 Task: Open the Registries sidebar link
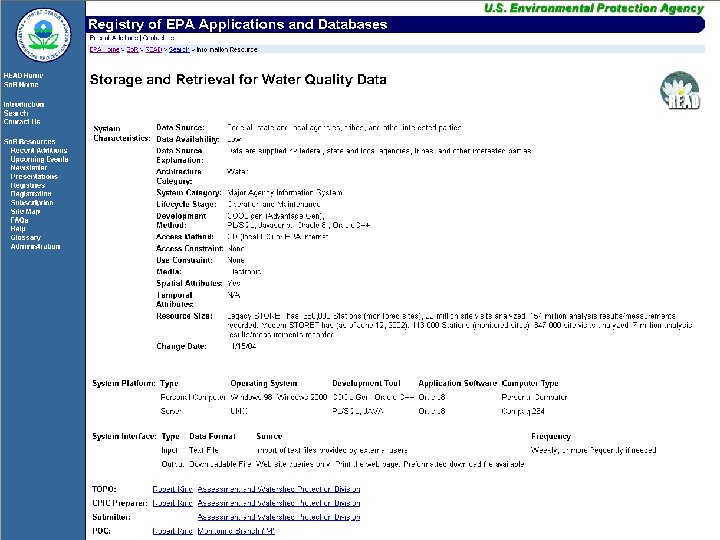coord(28,185)
